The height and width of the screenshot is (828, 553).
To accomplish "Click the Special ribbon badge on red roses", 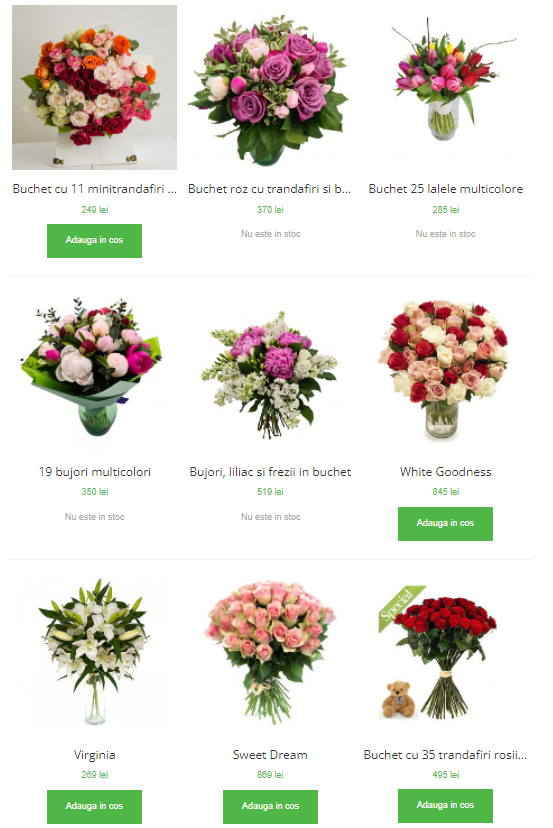I will [x=400, y=607].
